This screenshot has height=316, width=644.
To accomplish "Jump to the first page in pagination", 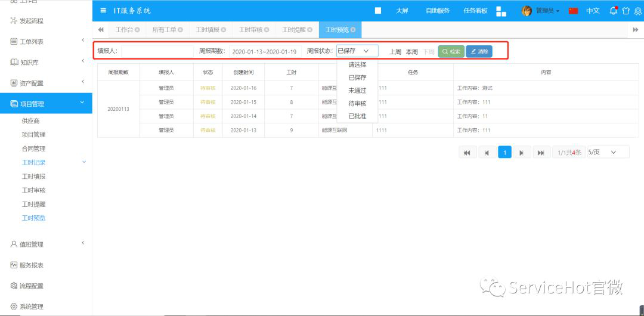I will [x=466, y=153].
